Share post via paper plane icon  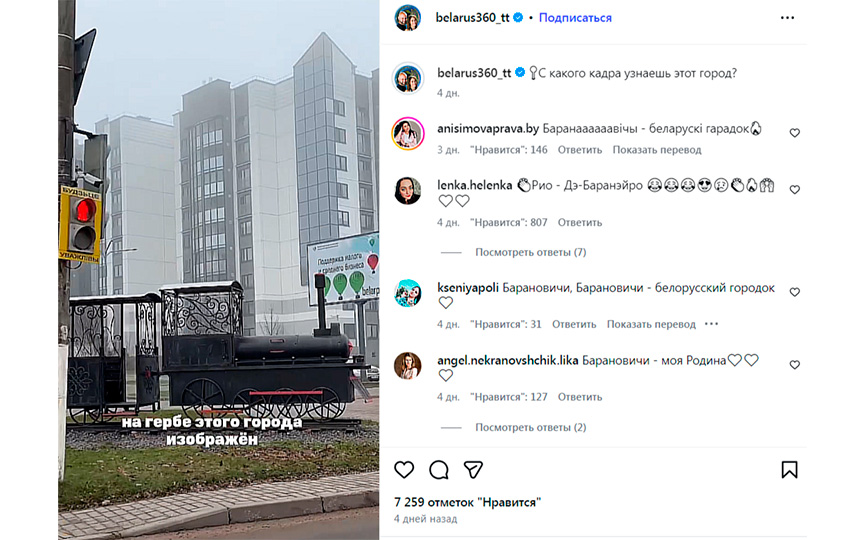click(x=473, y=469)
